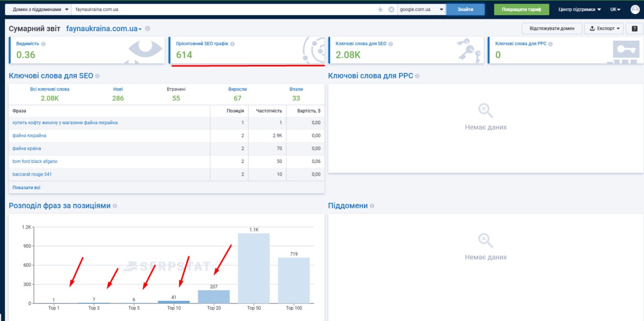Viewport: 644px width, 321px height.
Task: Show info tooltip beside the faynaukraina.com.ua title
Action: (x=147, y=29)
